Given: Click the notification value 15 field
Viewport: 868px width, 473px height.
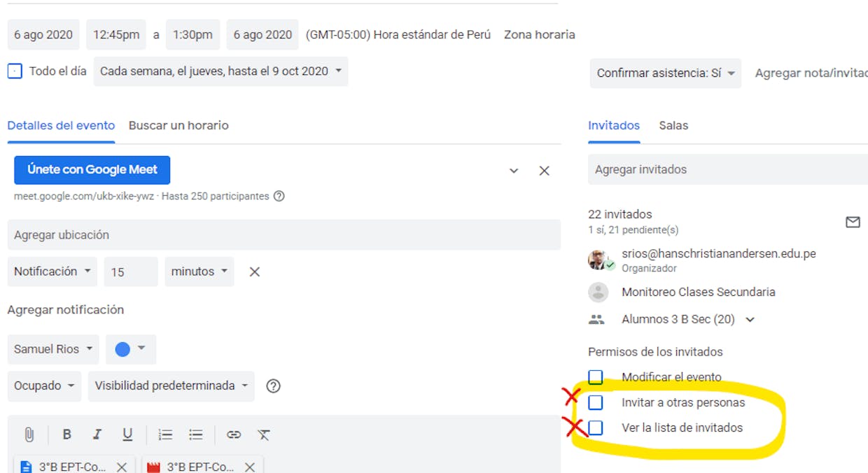Looking at the screenshot, I should click(x=131, y=271).
